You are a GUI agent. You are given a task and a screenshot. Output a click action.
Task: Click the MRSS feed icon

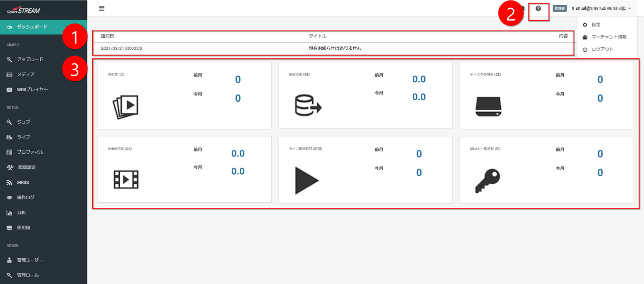[9, 183]
